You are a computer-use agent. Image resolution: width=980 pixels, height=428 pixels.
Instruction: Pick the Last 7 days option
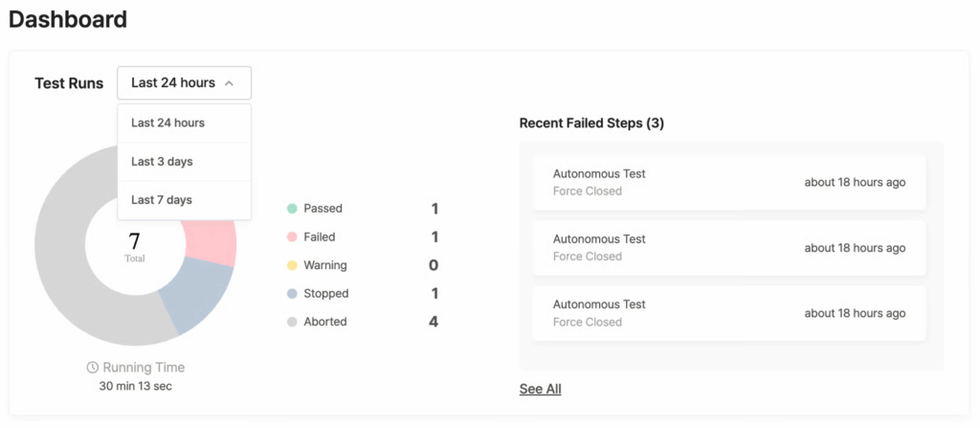[x=163, y=200]
